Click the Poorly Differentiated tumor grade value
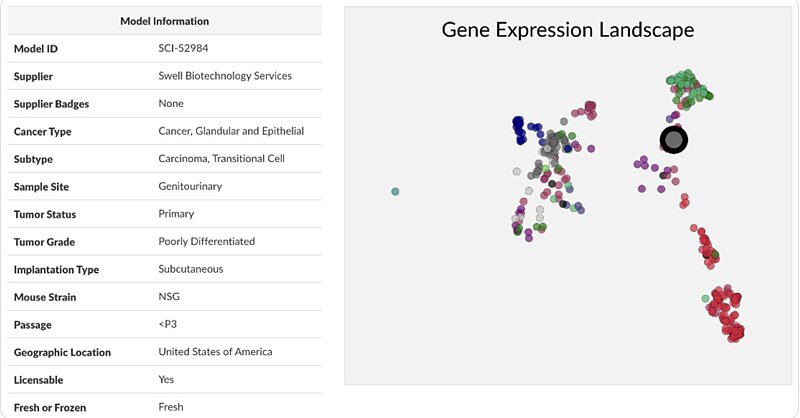The width and height of the screenshot is (800, 418). (x=207, y=241)
